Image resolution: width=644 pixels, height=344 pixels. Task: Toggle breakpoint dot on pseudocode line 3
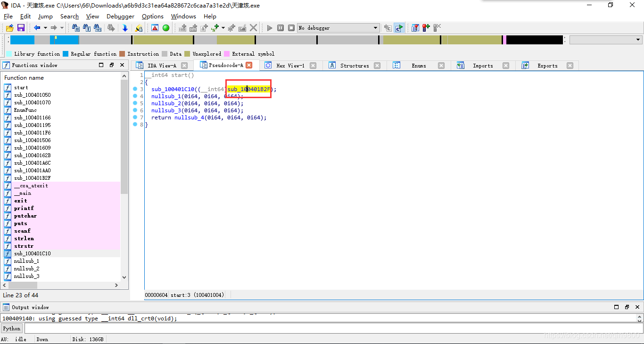[x=135, y=89]
